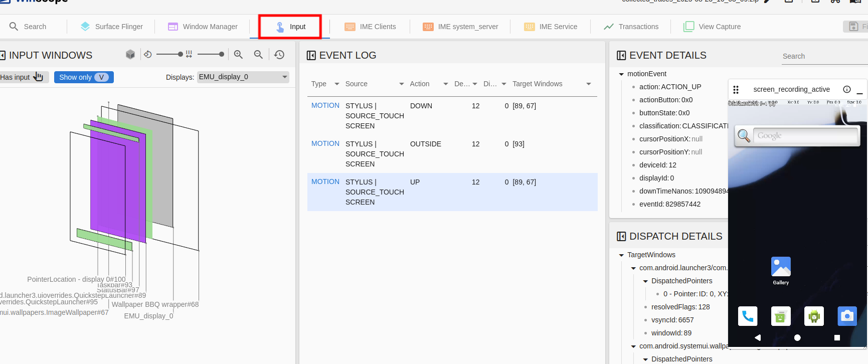Click the rotation icon beside the slider
The height and width of the screenshot is (364, 868).
pos(147,54)
